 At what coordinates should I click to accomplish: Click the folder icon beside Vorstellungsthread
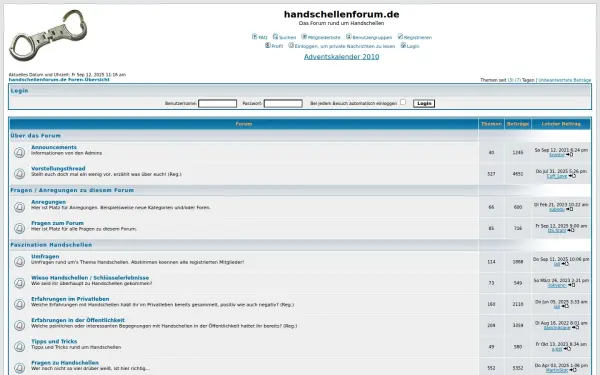[x=20, y=174]
